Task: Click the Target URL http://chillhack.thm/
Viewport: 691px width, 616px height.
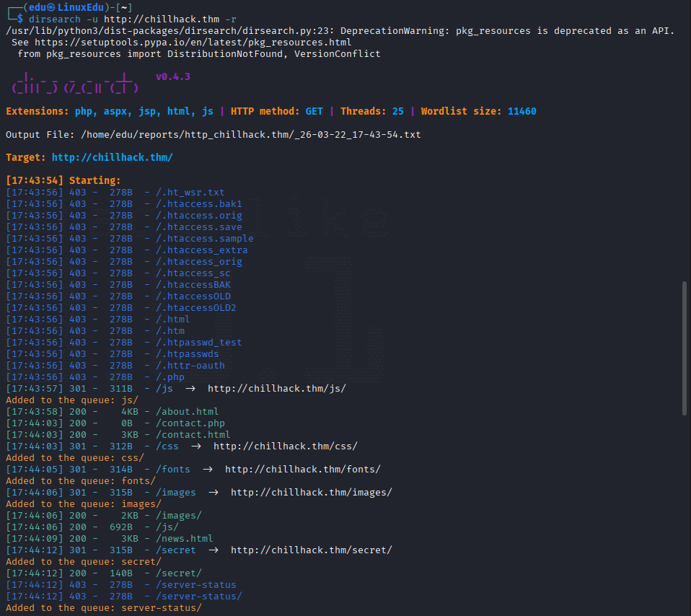Action: coord(113,157)
